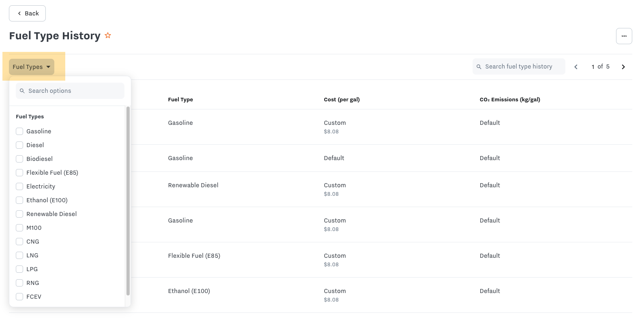
Task: Check the Gasoline checkbox
Action: tap(19, 131)
